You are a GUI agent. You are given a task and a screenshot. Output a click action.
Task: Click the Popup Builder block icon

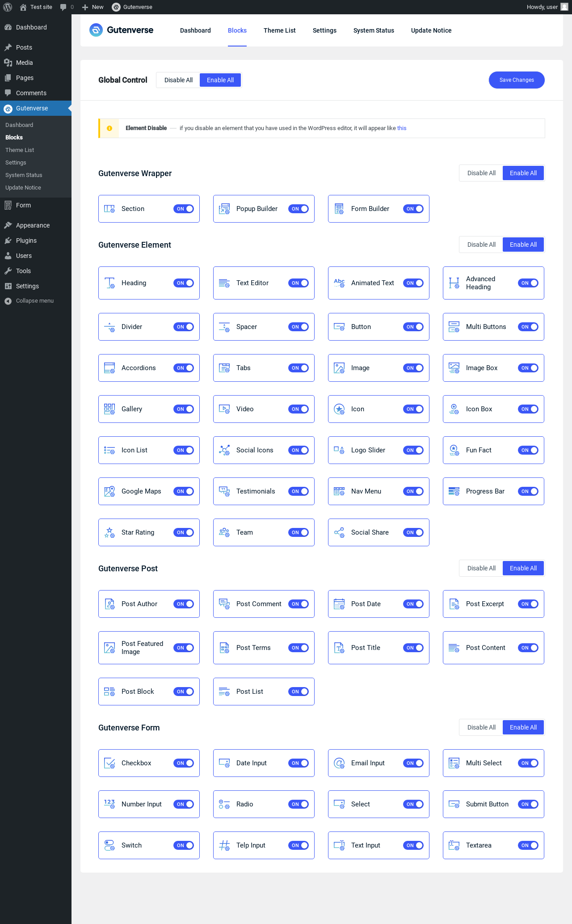pyautogui.click(x=224, y=209)
